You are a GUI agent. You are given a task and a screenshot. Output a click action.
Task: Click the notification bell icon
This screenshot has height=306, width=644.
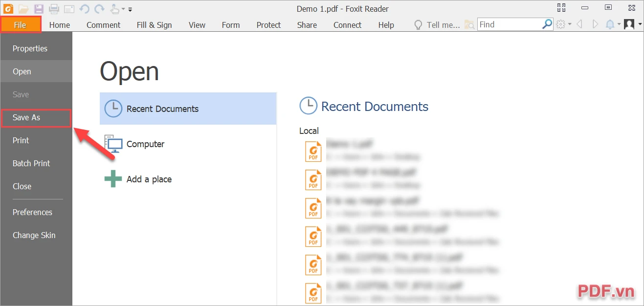point(610,24)
